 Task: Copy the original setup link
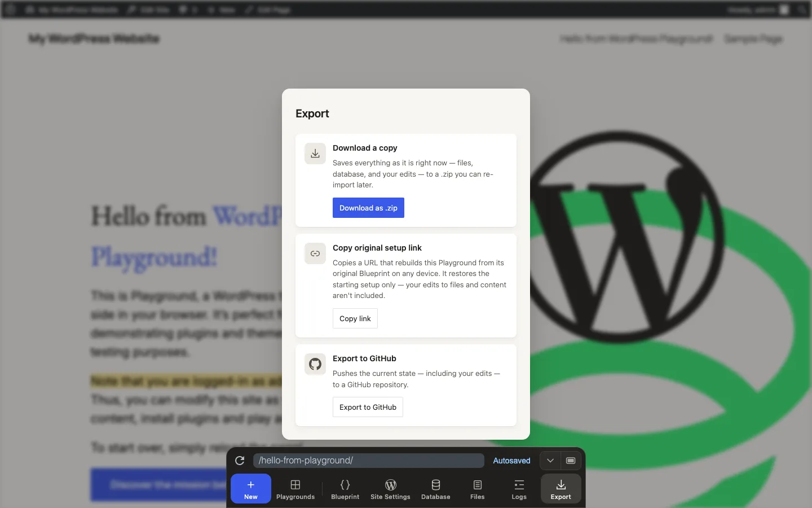point(355,318)
